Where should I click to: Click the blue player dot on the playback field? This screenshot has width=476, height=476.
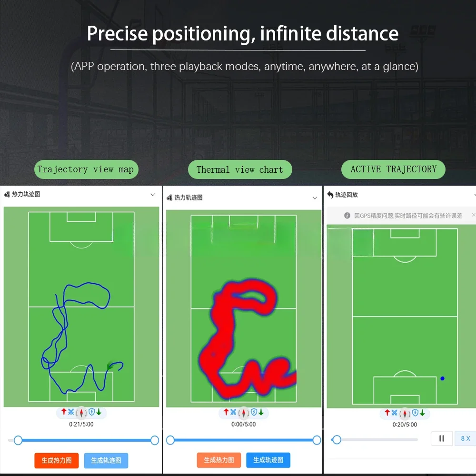(x=443, y=378)
